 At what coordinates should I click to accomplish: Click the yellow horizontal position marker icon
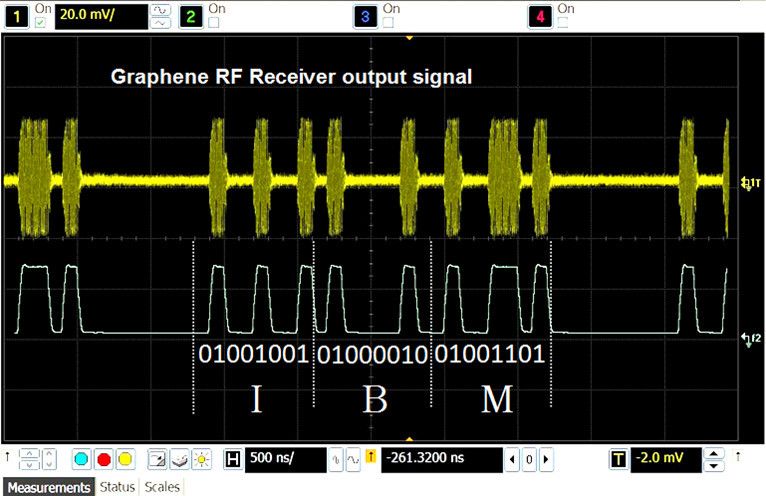click(x=371, y=456)
